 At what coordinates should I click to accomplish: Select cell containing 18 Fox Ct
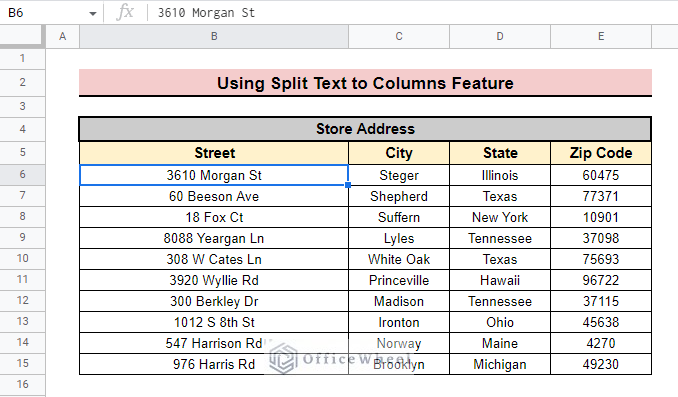(214, 217)
